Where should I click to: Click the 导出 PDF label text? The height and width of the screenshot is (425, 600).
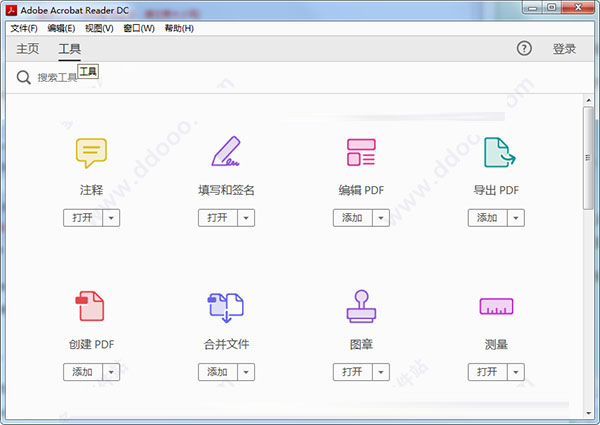(x=496, y=190)
